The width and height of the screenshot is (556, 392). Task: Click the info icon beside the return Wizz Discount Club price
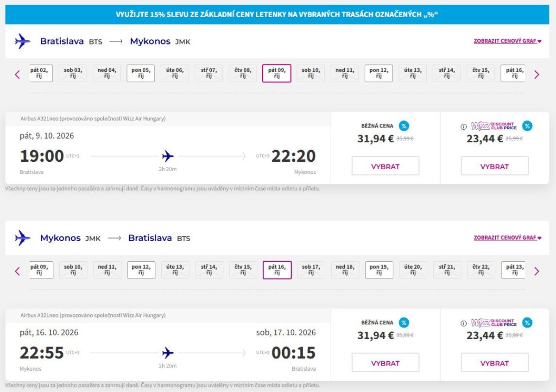coord(463,323)
